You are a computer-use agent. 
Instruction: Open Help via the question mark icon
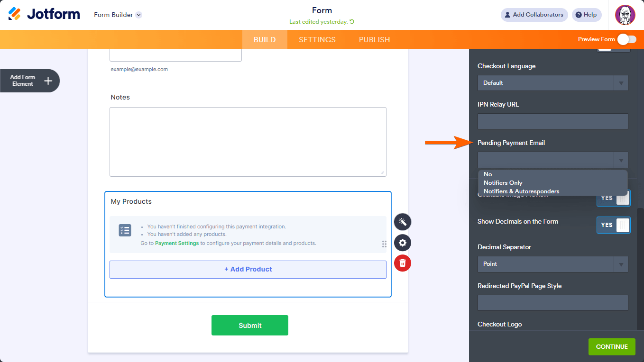579,15
